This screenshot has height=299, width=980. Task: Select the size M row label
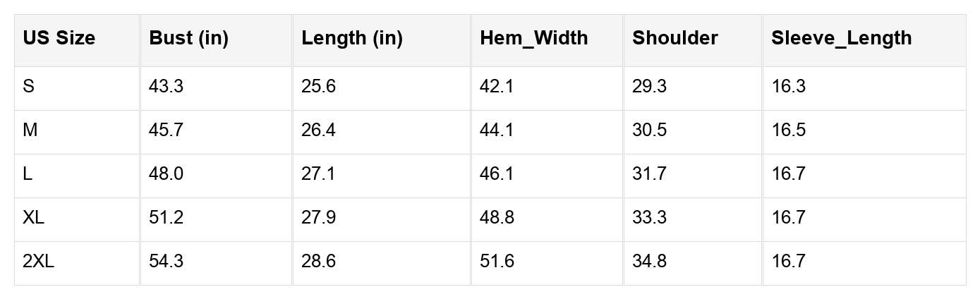point(30,130)
